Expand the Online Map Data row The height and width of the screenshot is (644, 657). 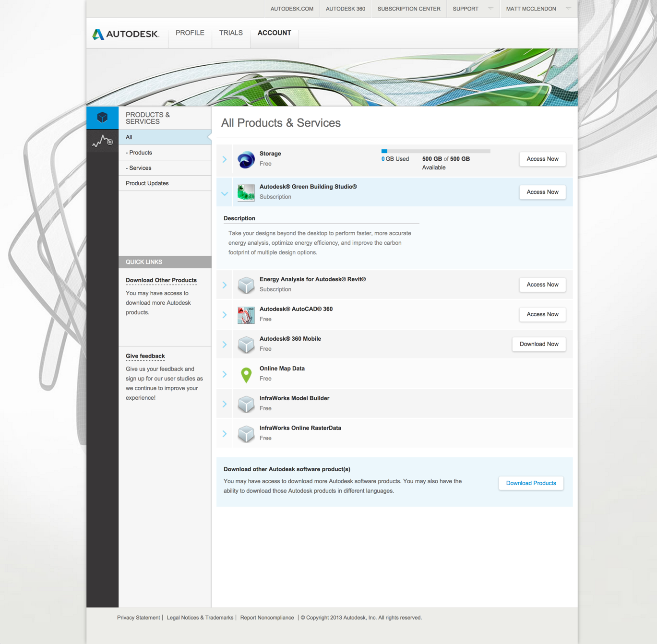point(225,374)
